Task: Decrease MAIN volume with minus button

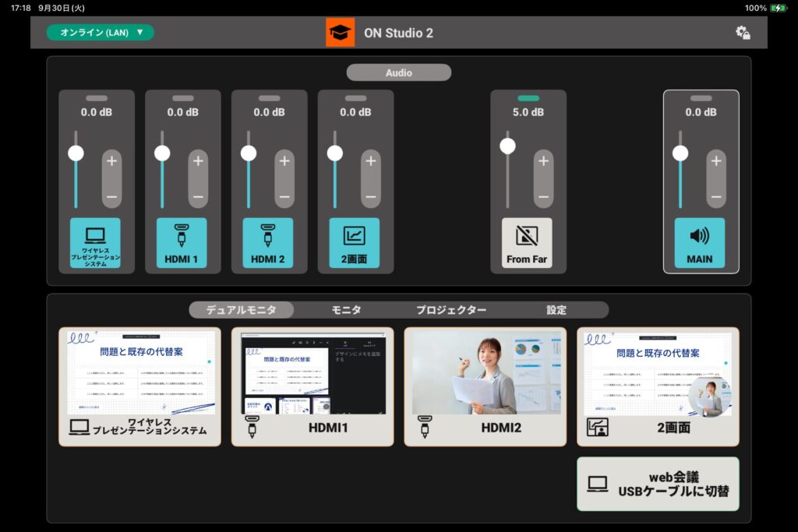Action: (x=715, y=196)
